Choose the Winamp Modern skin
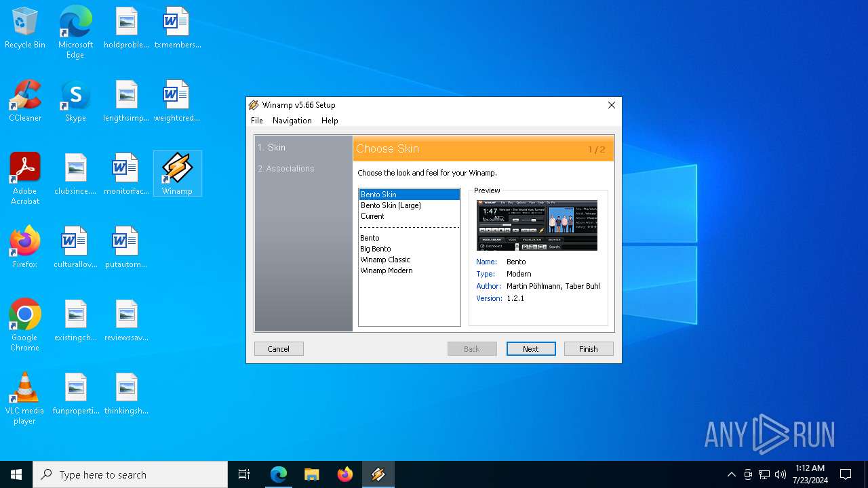The height and width of the screenshot is (488, 868). pyautogui.click(x=410, y=270)
